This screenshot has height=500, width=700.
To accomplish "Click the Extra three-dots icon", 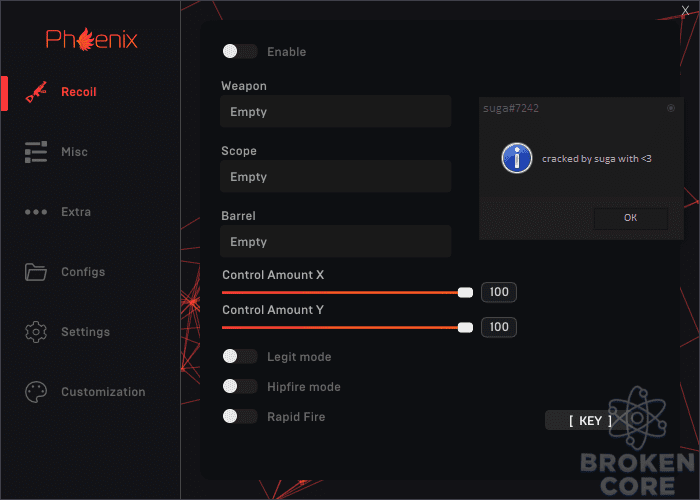I will click(36, 212).
